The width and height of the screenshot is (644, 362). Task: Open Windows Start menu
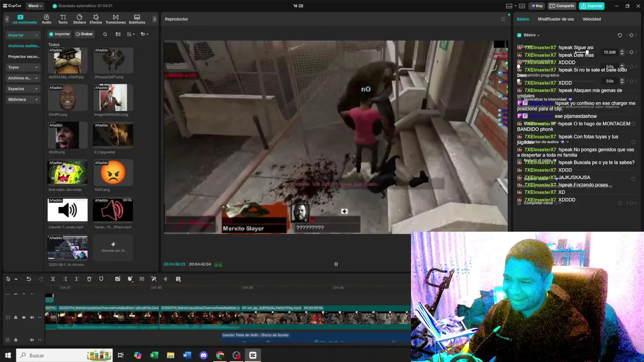click(x=8, y=355)
